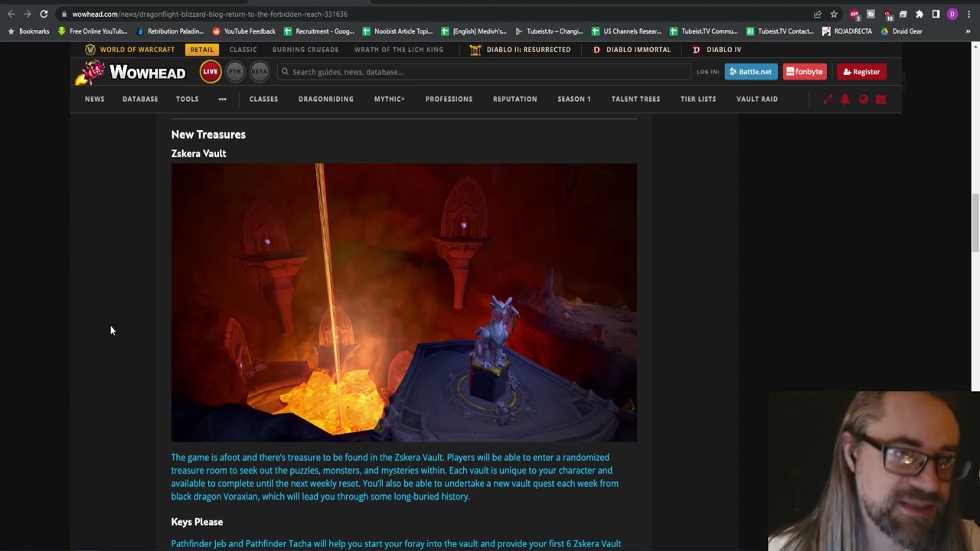Open Druid Gear bookmark
The image size is (980, 551).
click(901, 31)
